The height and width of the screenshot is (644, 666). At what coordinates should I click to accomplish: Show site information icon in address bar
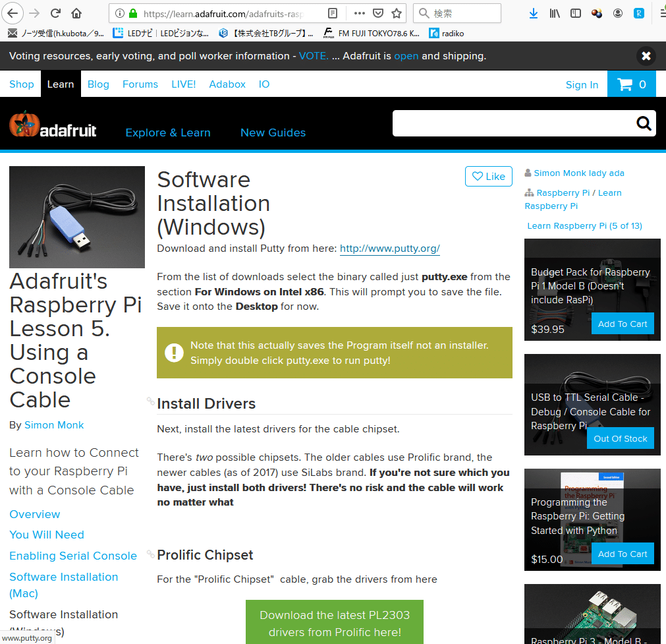[x=120, y=13]
